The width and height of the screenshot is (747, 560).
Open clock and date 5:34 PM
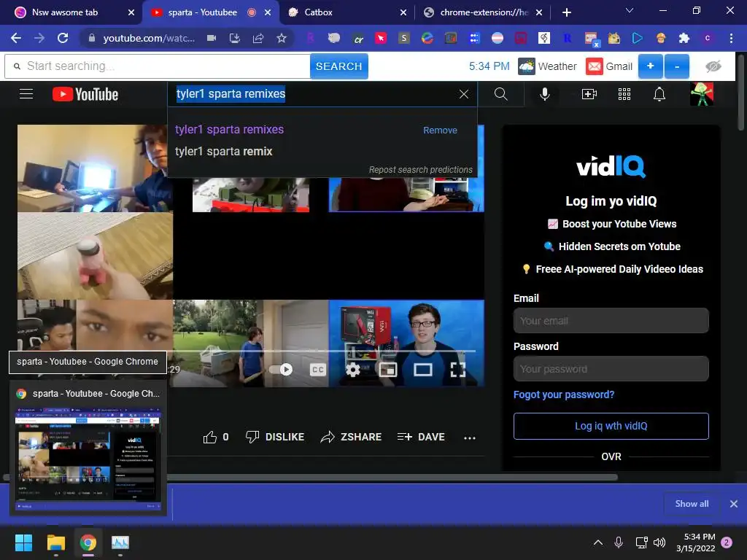tap(696, 542)
